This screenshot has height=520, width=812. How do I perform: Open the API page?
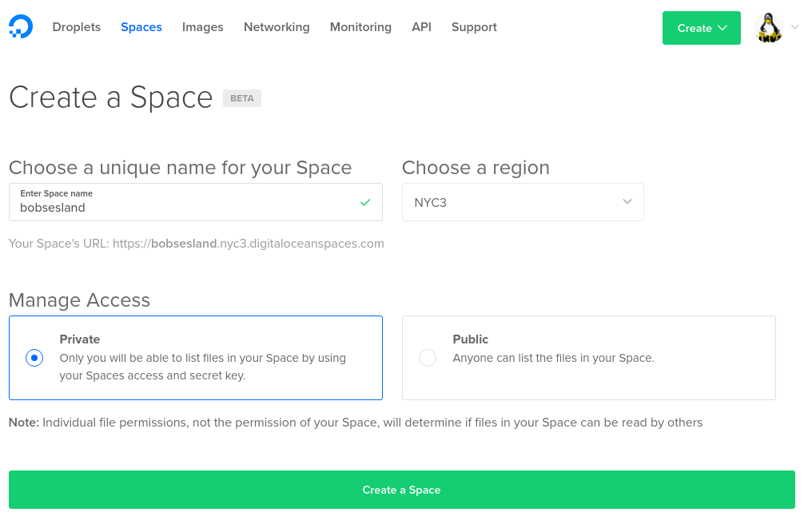(x=421, y=27)
